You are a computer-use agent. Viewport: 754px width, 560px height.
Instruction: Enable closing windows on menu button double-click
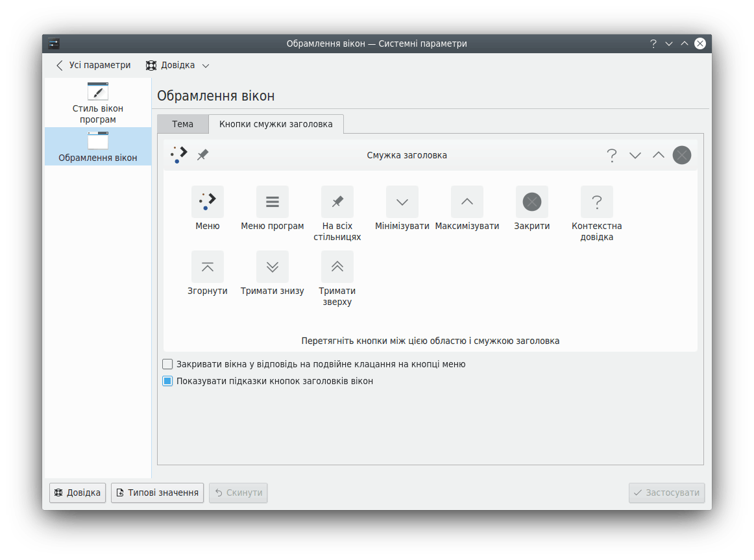point(167,364)
